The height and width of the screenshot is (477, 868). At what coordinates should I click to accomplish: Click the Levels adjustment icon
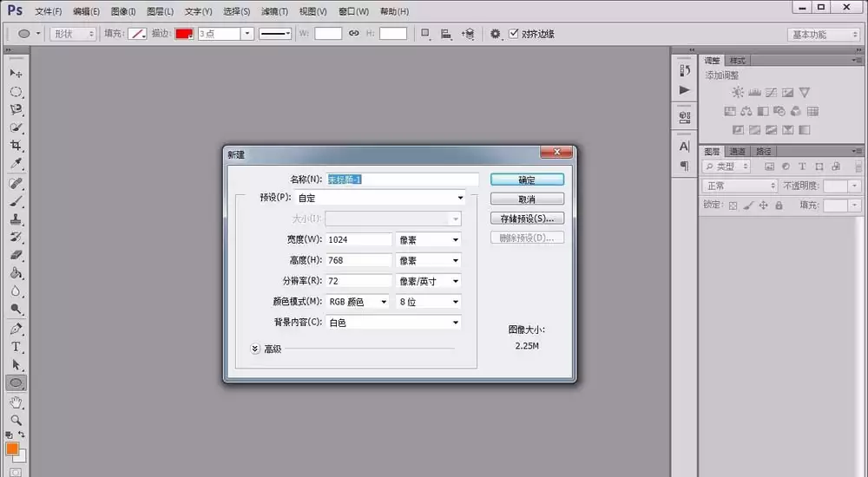pyautogui.click(x=754, y=93)
